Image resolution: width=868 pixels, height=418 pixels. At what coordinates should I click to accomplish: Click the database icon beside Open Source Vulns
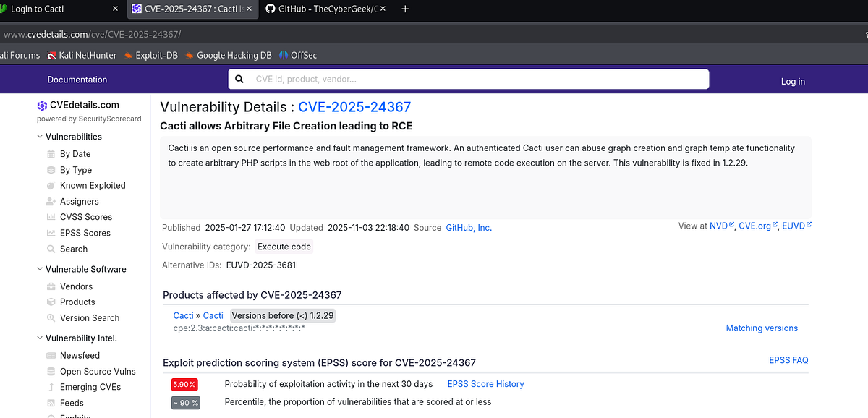[51, 372]
